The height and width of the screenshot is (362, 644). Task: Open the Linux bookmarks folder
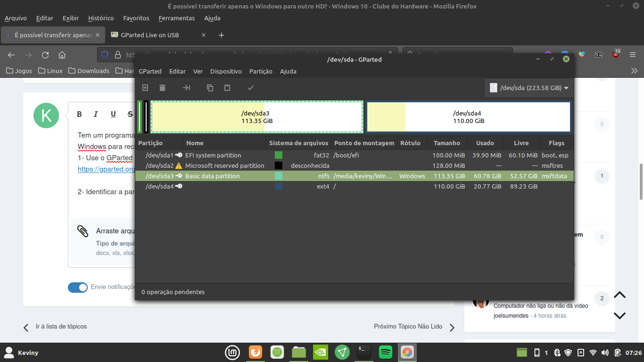click(50, 71)
